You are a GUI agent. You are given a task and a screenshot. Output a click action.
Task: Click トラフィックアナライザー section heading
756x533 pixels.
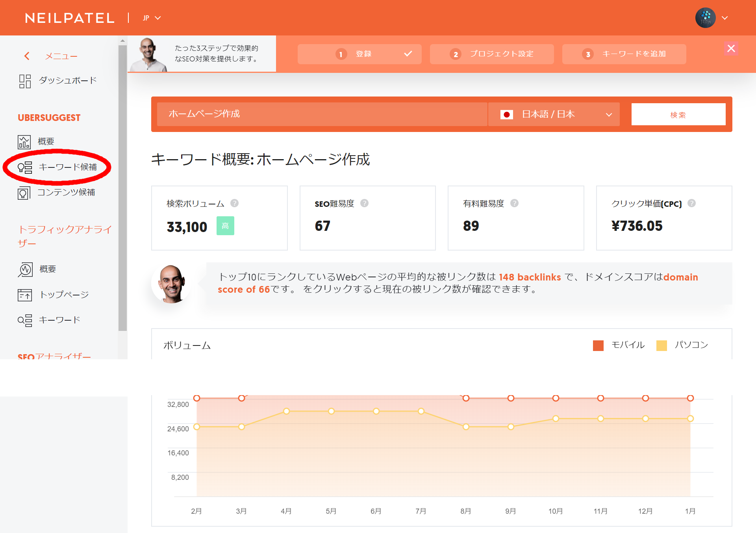tap(65, 236)
